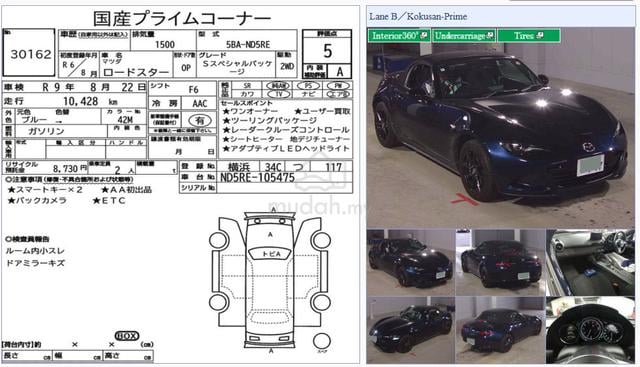Click the inspection expiry R9年 8月 22日
The height and width of the screenshot is (367, 640).
tap(94, 87)
